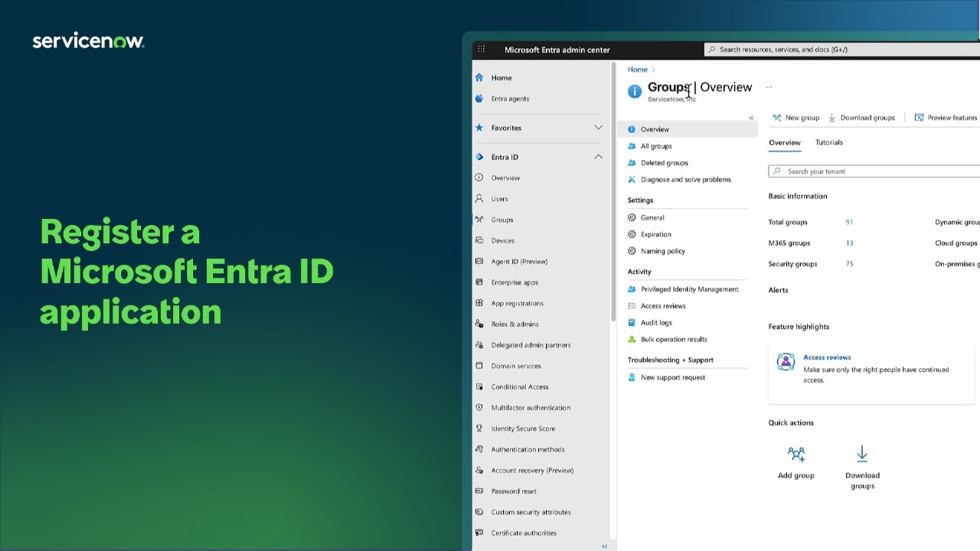The height and width of the screenshot is (551, 980).
Task: Collapse the Entra ID section chevron
Action: point(598,157)
